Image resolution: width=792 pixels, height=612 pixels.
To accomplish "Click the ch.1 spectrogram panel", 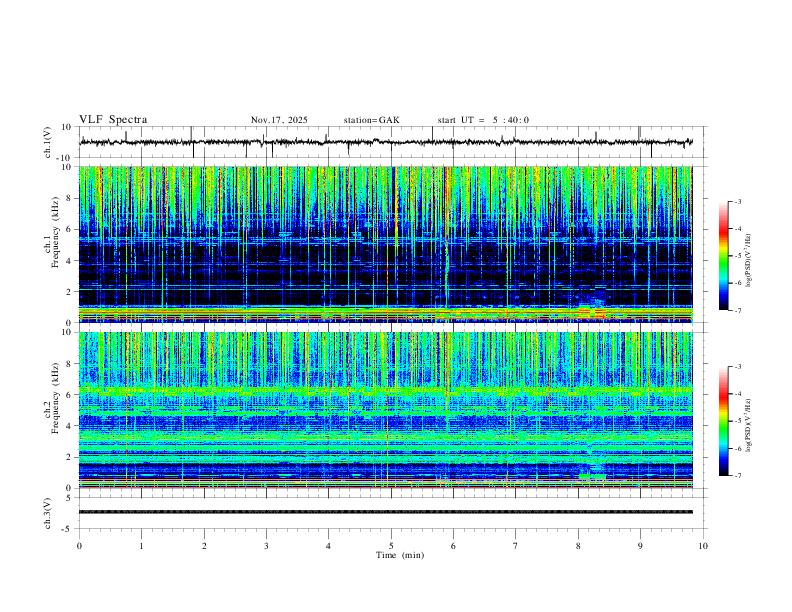I will 386,244.
